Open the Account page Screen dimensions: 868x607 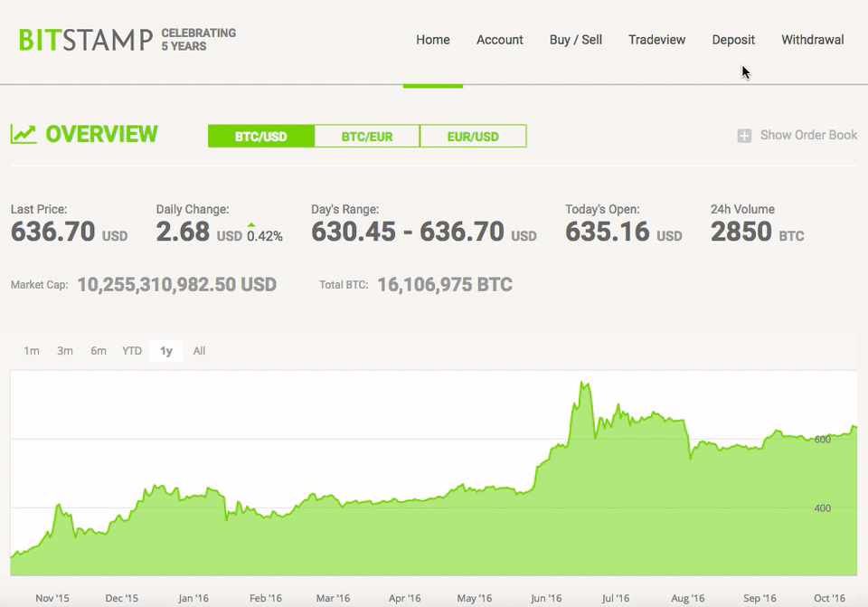point(500,40)
